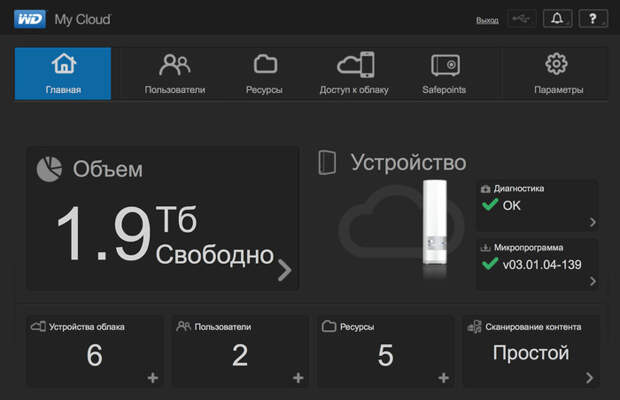This screenshot has width=620, height=400.
Task: Open the notifications bell icon
Action: point(557,19)
